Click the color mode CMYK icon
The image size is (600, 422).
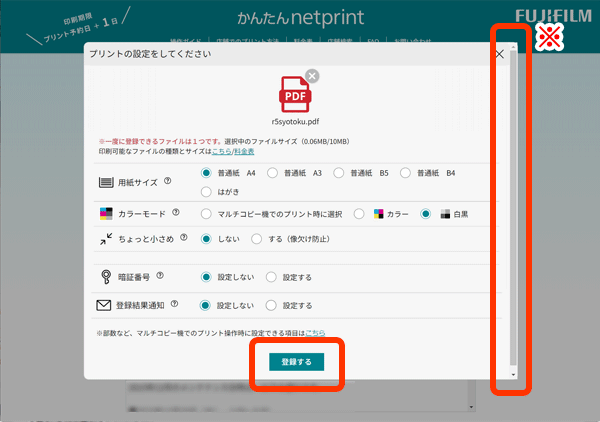[x=106, y=213]
